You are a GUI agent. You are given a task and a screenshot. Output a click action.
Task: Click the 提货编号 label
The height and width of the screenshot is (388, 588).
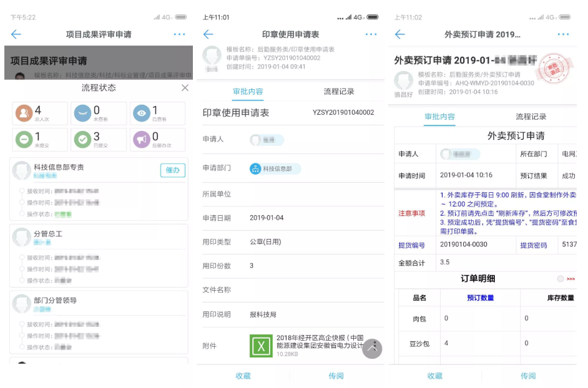click(x=411, y=245)
